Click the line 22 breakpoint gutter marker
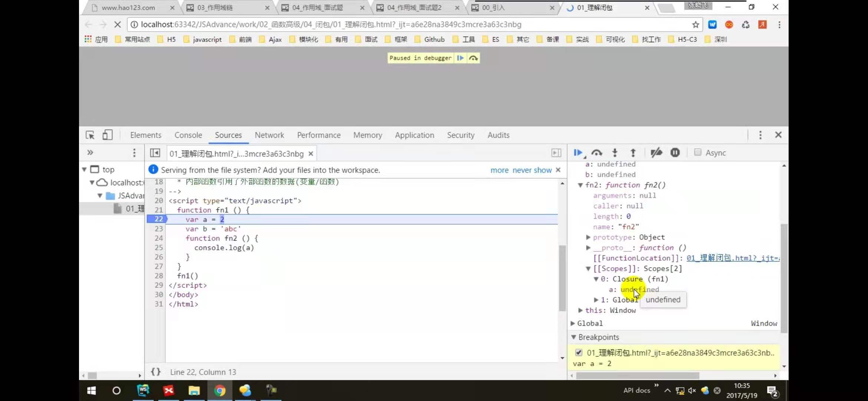The image size is (868, 401). [x=157, y=219]
